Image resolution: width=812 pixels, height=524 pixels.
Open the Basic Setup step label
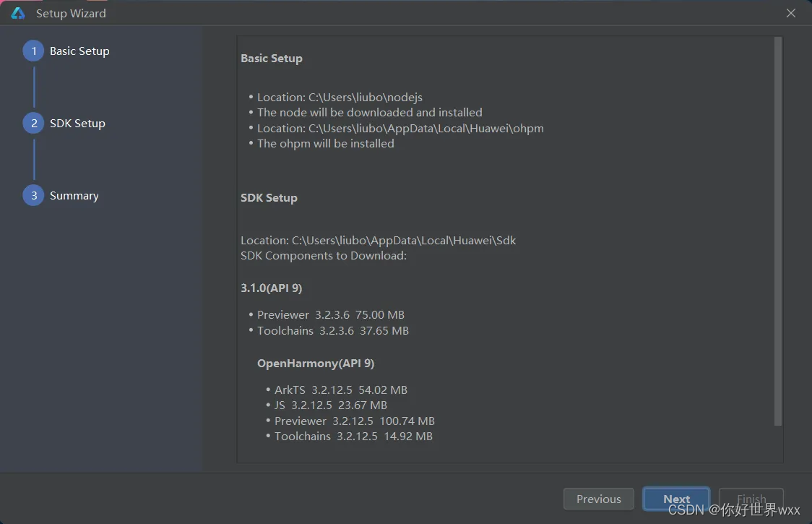click(79, 51)
